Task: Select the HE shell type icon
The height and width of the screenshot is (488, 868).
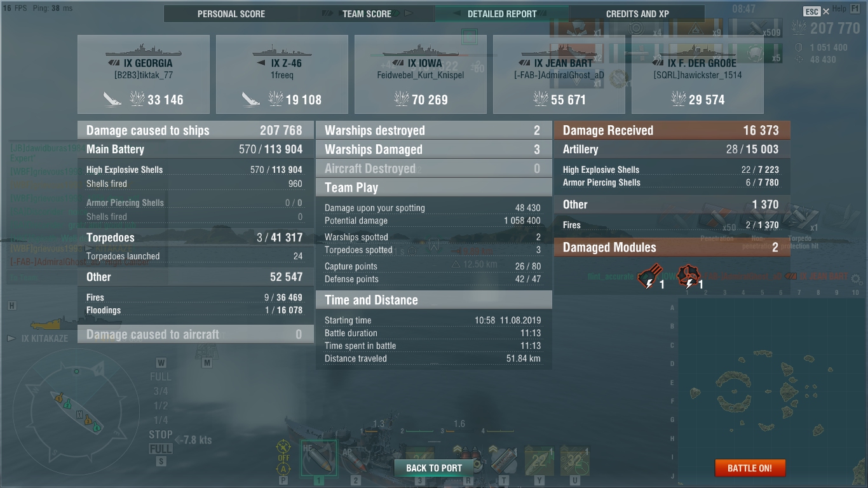Action: [x=318, y=457]
